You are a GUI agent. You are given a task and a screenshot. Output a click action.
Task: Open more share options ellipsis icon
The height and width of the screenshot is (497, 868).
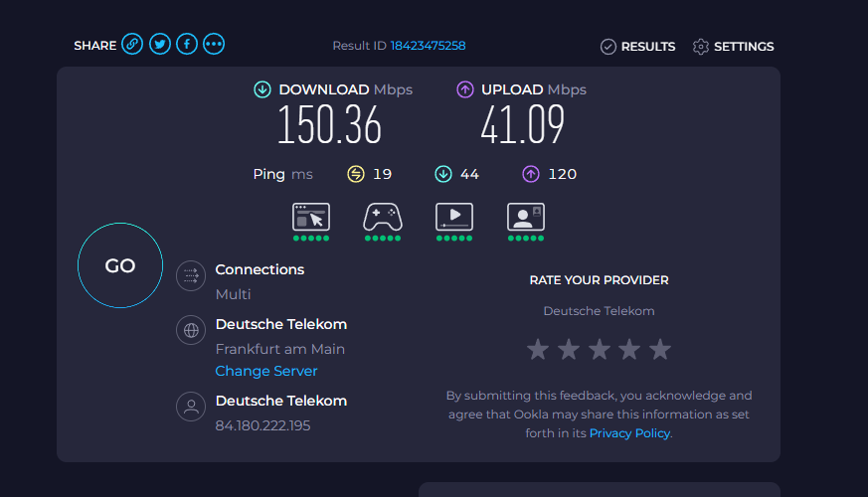point(214,44)
